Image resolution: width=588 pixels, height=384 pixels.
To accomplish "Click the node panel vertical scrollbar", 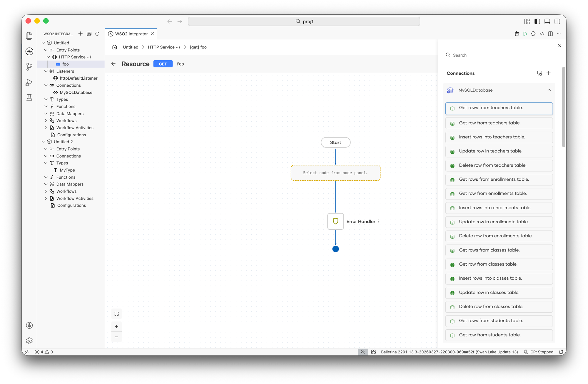I will [563, 107].
